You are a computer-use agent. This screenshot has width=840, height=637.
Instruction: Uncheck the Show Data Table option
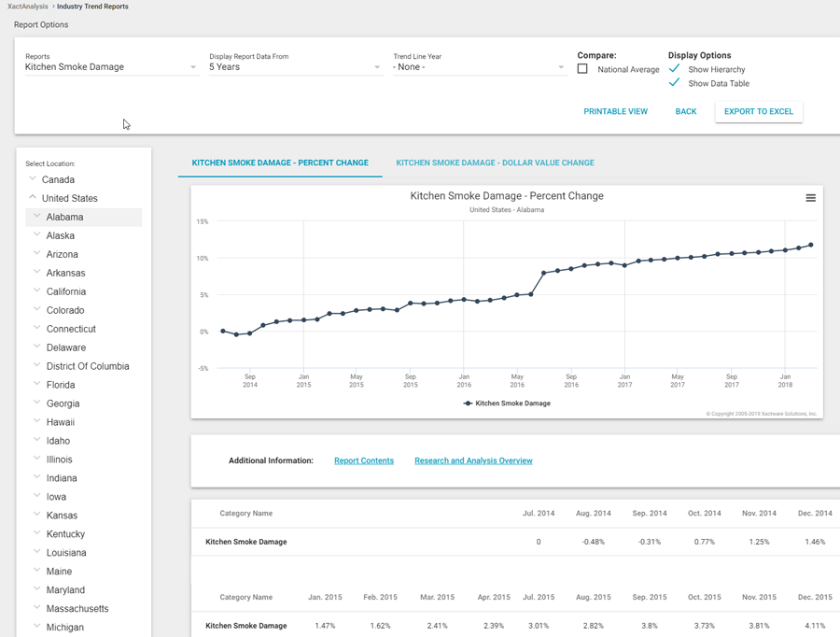coord(674,83)
